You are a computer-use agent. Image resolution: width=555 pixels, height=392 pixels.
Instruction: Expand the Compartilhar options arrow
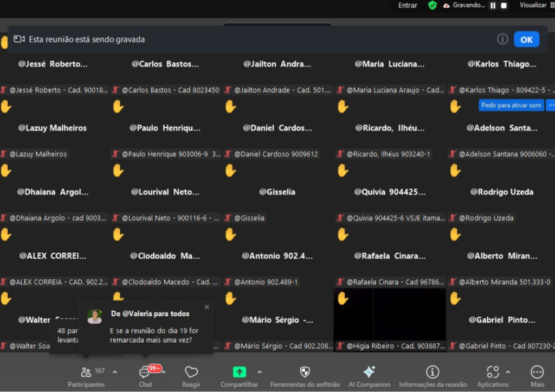click(x=259, y=372)
